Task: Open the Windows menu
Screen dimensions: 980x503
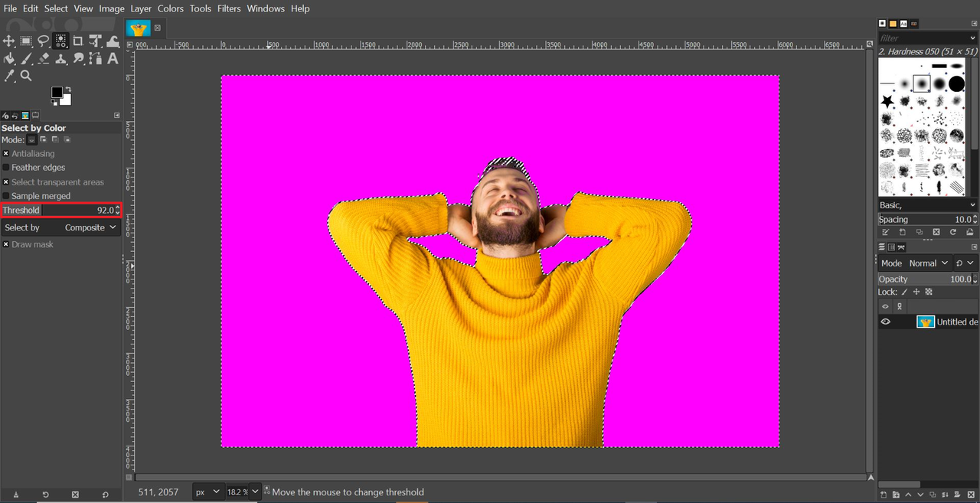Action: 266,8
